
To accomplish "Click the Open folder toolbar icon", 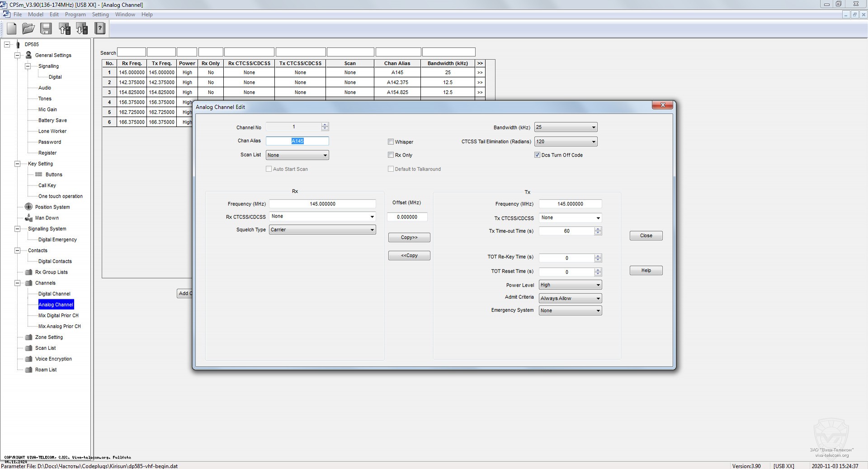I will [x=28, y=29].
